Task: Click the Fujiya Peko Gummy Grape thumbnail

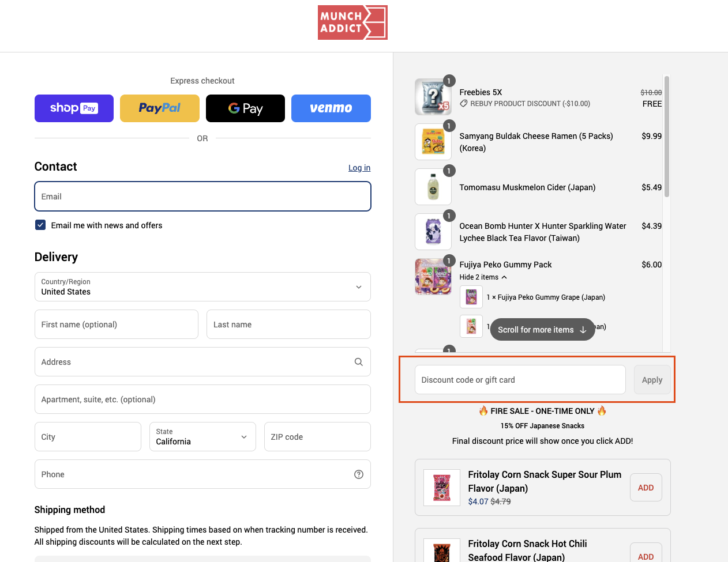Action: (x=471, y=297)
